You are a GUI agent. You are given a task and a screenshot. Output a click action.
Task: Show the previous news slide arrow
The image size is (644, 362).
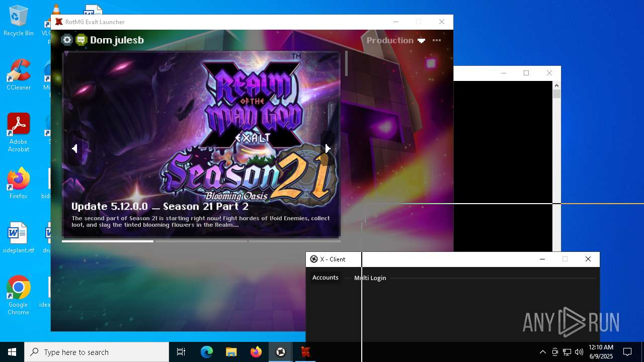(74, 148)
